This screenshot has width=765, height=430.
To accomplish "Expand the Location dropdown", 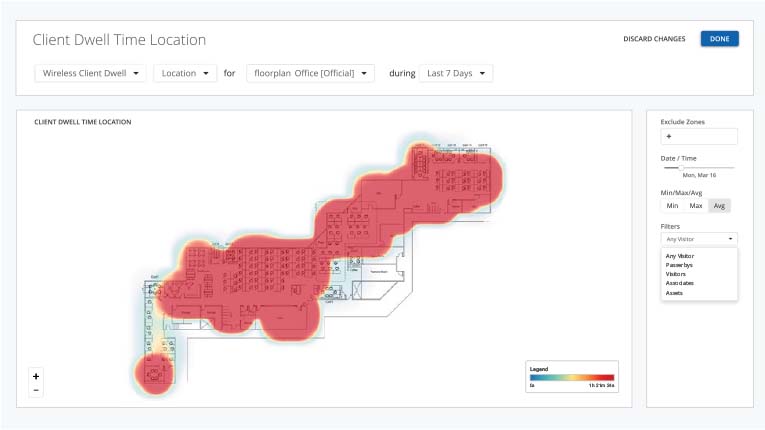I will (x=185, y=73).
